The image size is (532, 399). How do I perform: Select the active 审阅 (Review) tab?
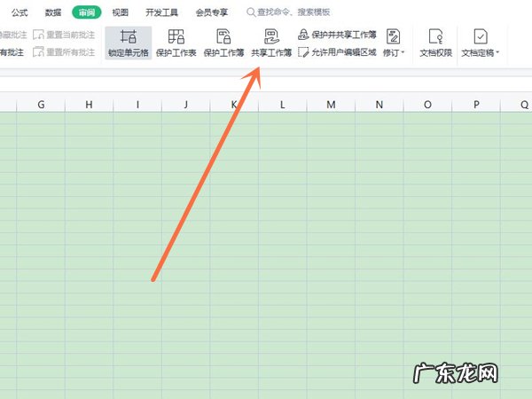coord(87,13)
